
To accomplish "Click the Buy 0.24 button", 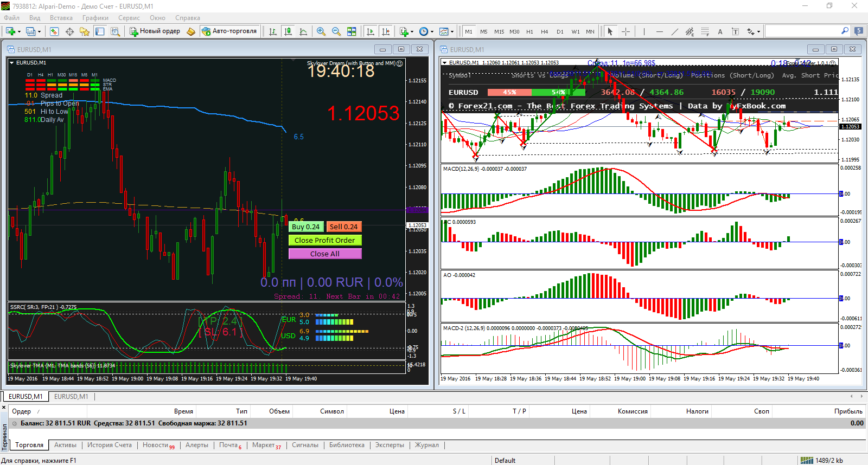I will pyautogui.click(x=306, y=227).
